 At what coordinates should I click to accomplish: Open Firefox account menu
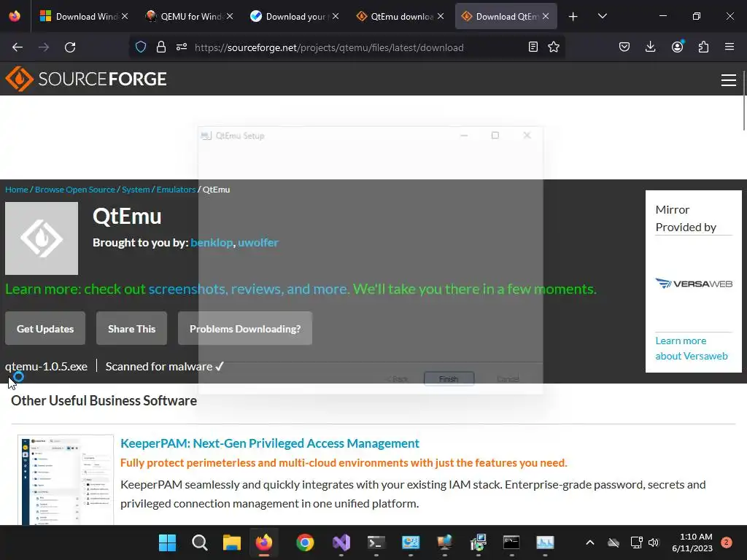[677, 47]
